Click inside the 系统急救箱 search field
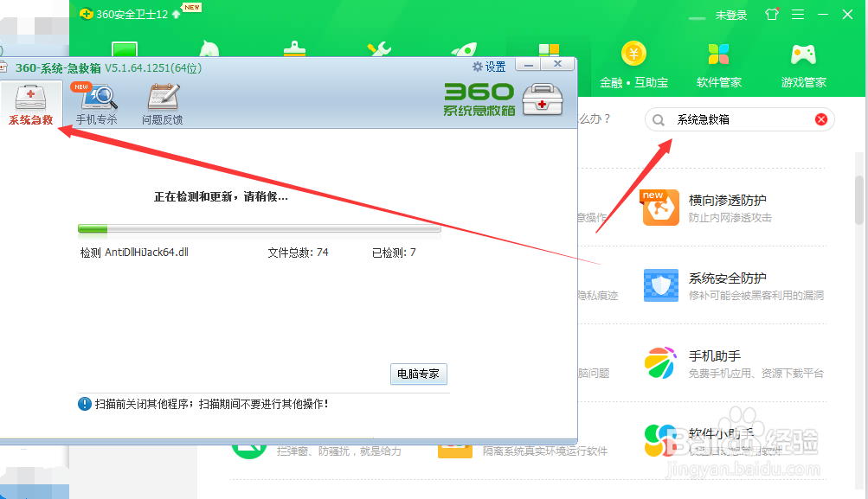The image size is (868, 499). tap(736, 119)
